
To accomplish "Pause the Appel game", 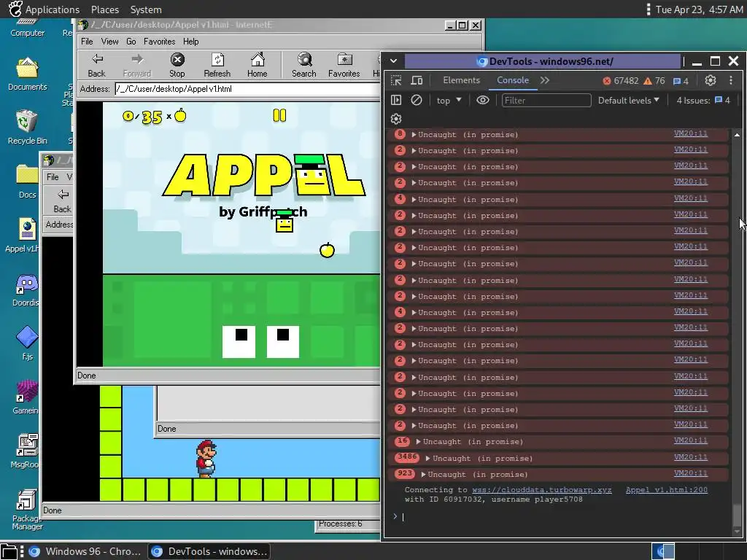I will [279, 115].
